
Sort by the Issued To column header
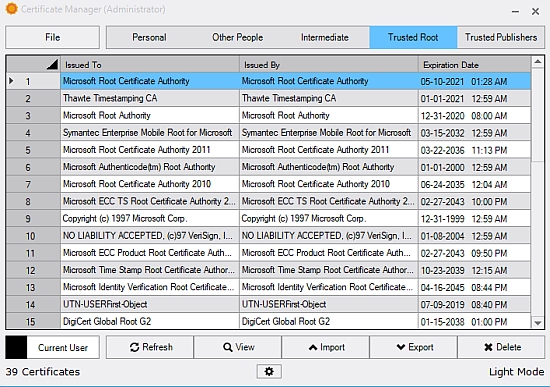(150, 65)
